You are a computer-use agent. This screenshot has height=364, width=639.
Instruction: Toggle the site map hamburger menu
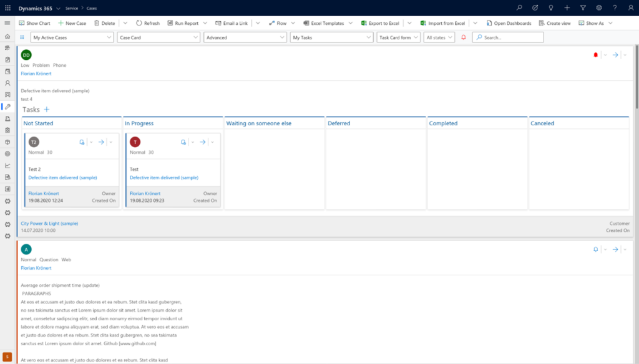pos(7,23)
